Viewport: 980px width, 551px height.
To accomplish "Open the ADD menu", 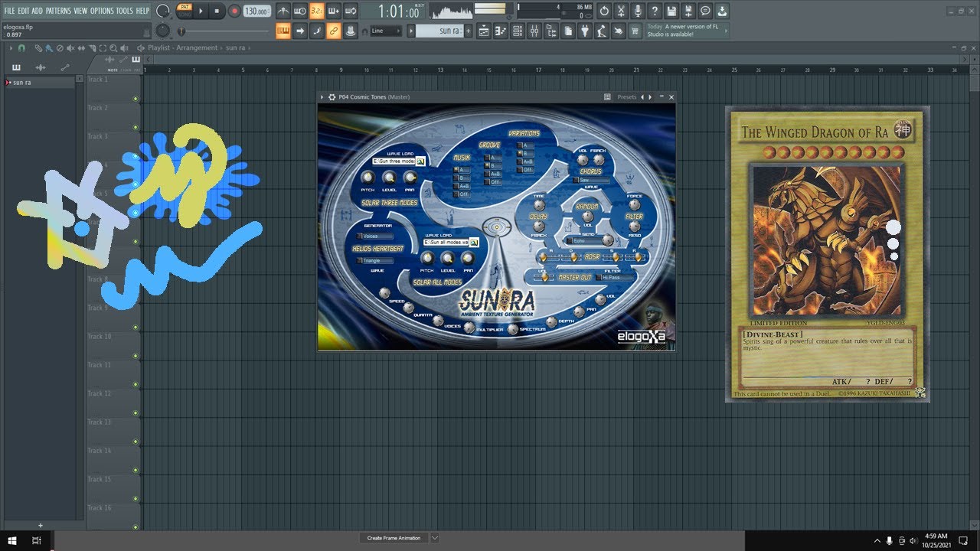I will (x=38, y=11).
